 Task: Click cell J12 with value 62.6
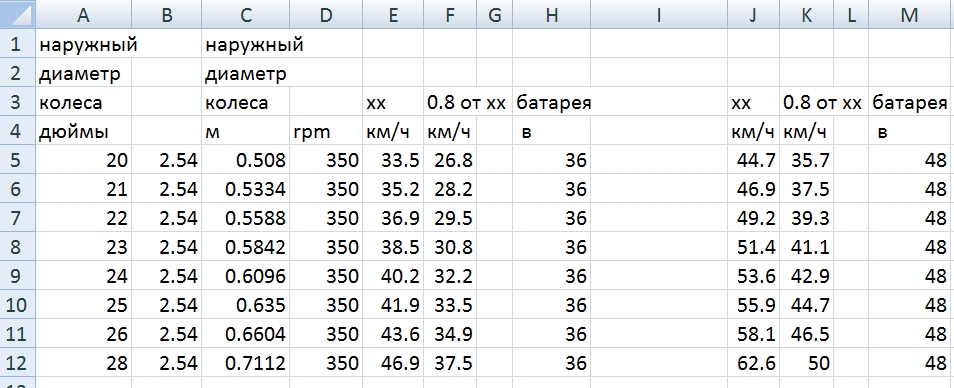(x=753, y=363)
